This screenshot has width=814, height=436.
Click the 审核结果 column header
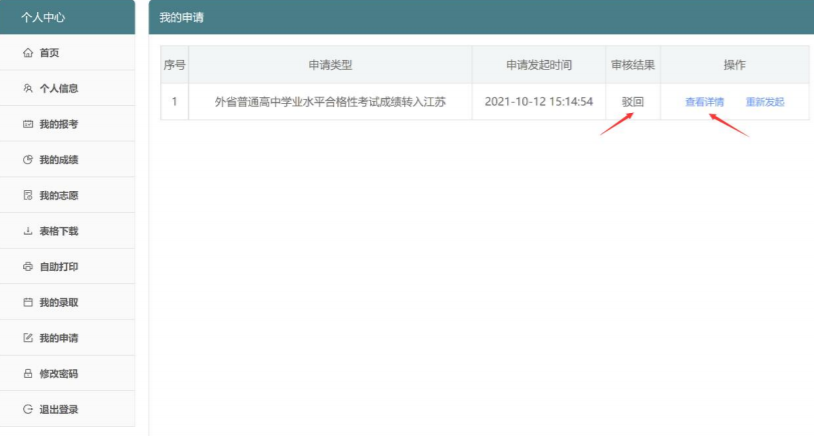click(x=632, y=65)
